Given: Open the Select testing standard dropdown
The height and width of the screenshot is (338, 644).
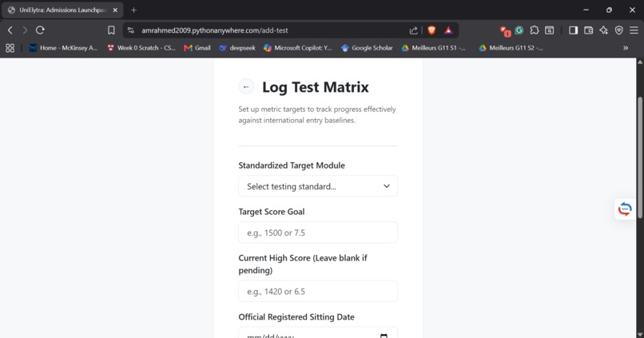Looking at the screenshot, I should point(318,186).
